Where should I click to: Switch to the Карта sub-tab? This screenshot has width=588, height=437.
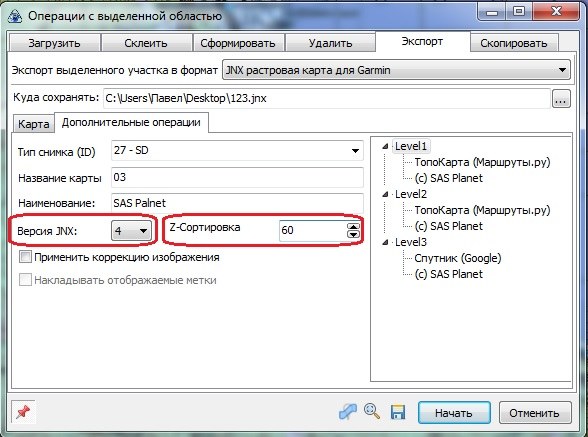pyautogui.click(x=33, y=124)
